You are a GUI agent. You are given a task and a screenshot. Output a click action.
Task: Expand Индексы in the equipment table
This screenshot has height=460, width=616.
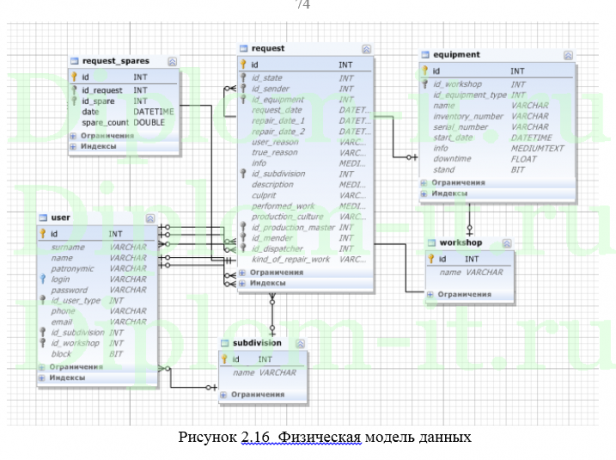pos(423,193)
